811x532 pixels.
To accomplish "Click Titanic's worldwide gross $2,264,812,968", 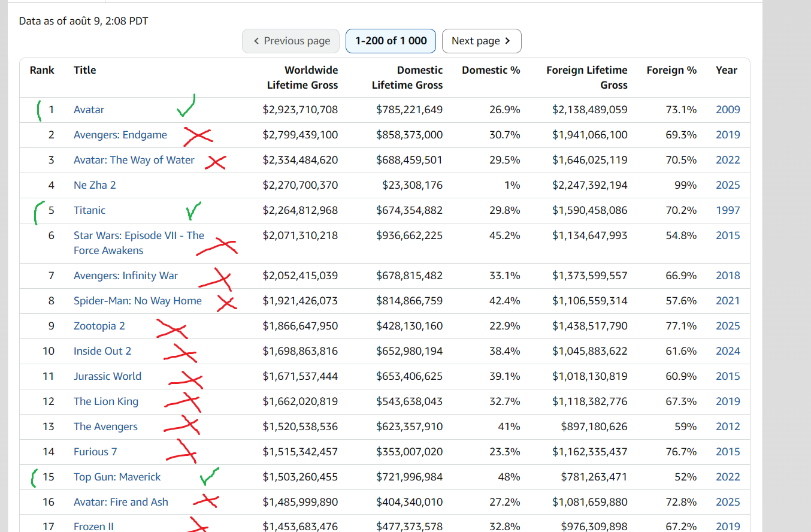I will click(300, 210).
